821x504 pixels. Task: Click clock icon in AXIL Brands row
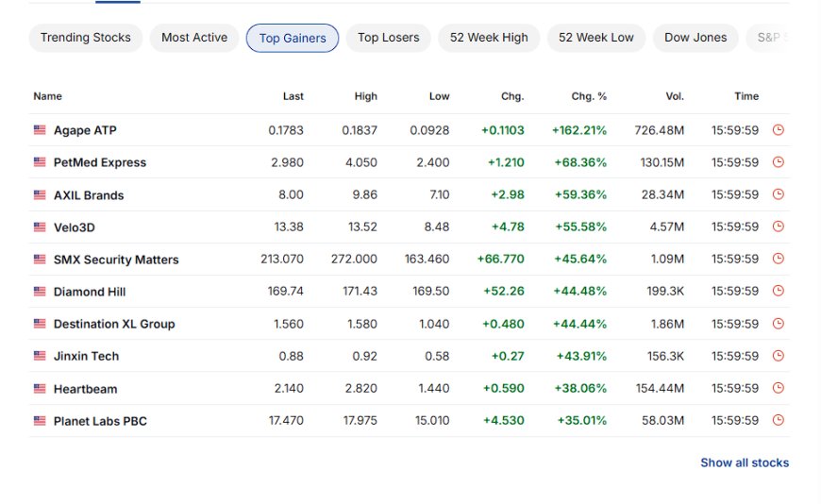779,194
